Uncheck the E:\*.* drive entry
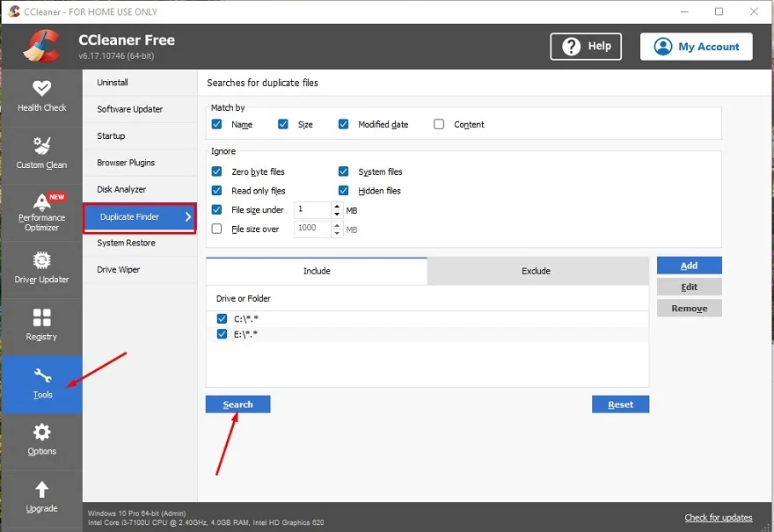This screenshot has height=532, width=774. [x=222, y=334]
